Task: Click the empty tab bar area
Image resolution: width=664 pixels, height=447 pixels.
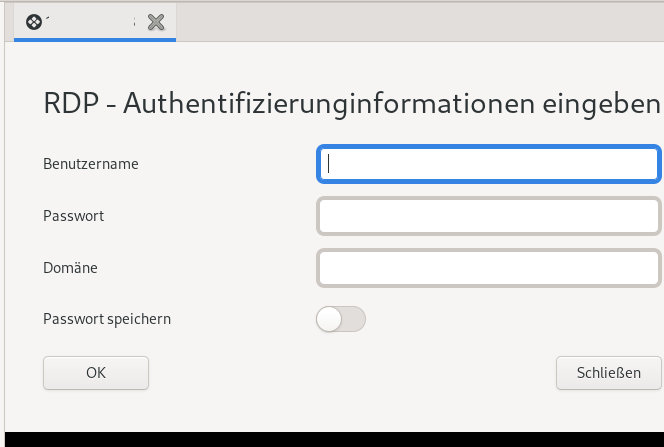Action: click(x=420, y=22)
